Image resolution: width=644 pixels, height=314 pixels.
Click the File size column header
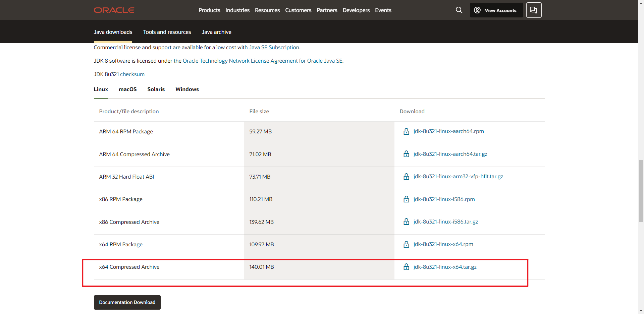(x=259, y=111)
